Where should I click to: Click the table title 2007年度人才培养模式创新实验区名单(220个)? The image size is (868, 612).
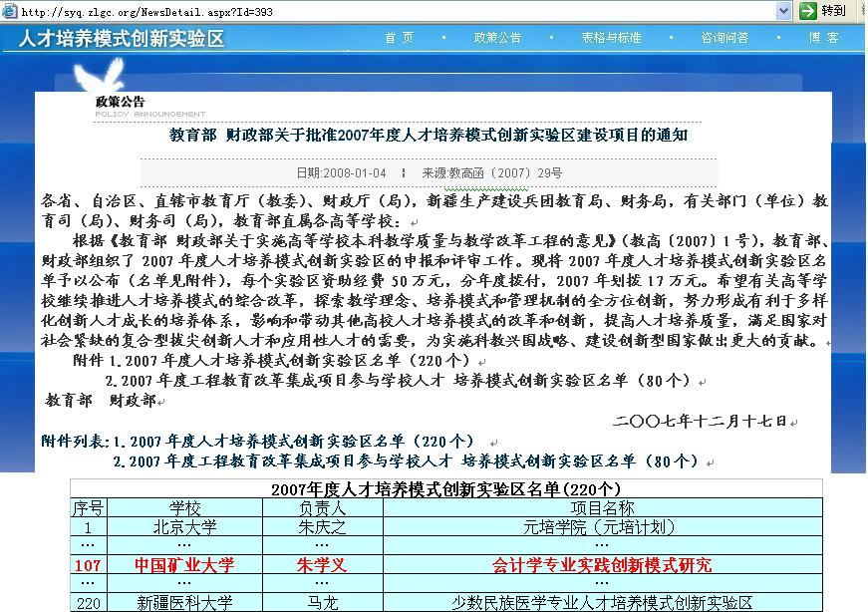(446, 489)
